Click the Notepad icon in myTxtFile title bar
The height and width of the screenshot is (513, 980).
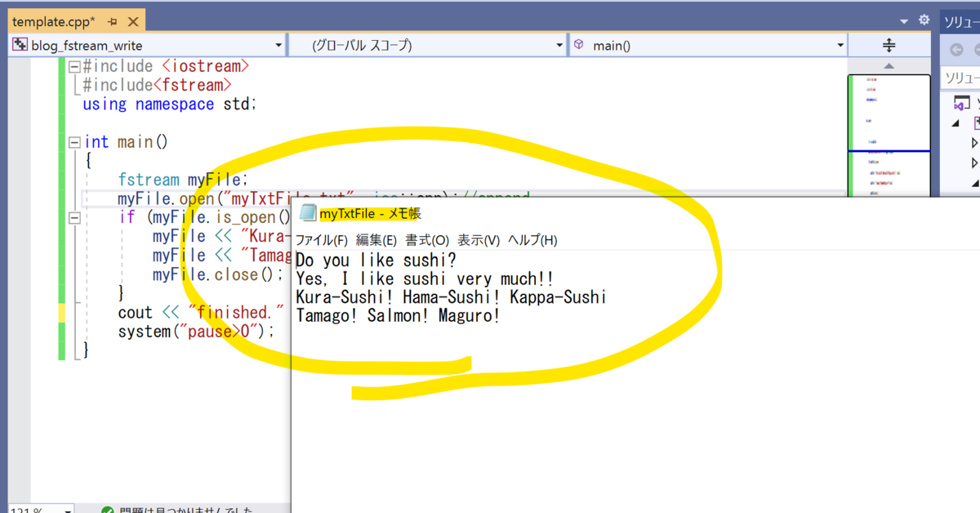(308, 214)
